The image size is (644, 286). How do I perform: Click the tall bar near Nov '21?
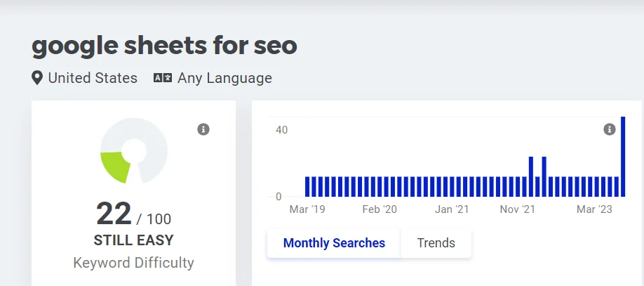click(531, 176)
